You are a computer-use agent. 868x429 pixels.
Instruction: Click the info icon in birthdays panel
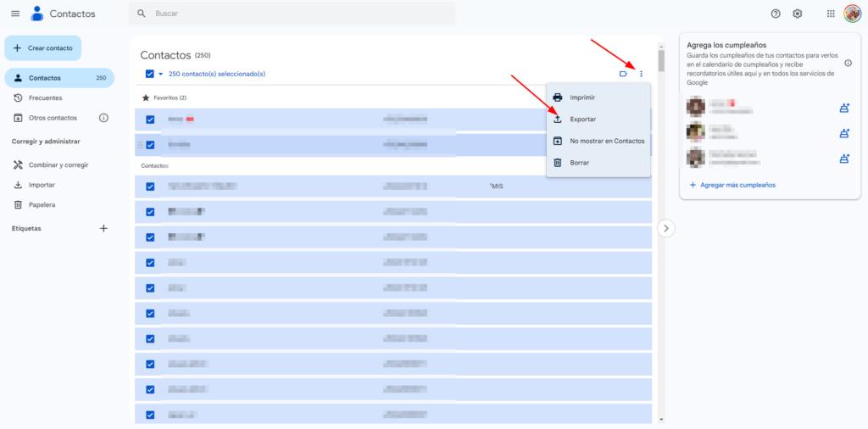pyautogui.click(x=849, y=63)
